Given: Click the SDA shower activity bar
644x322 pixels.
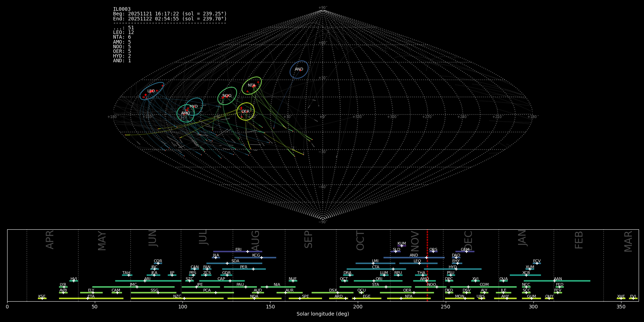Looking at the screenshot, I should [234, 263].
